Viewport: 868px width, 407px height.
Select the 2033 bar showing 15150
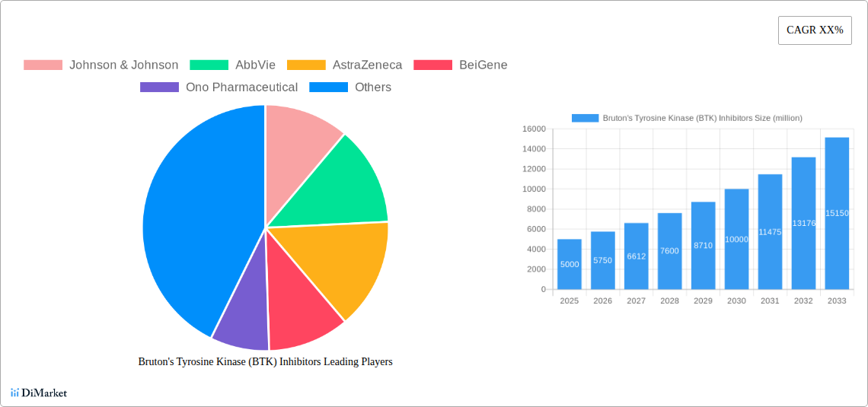837,213
